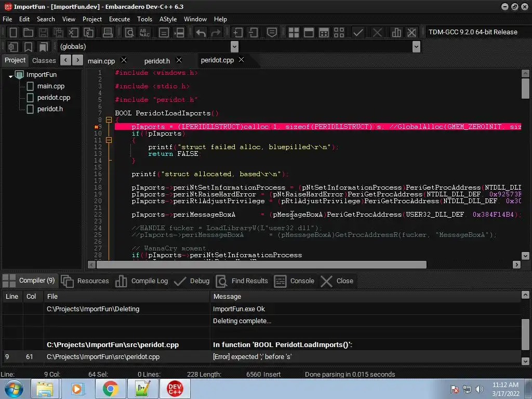Screen dimensions: 532x399
Task: Run the program toolbar icon
Action: coord(309,33)
